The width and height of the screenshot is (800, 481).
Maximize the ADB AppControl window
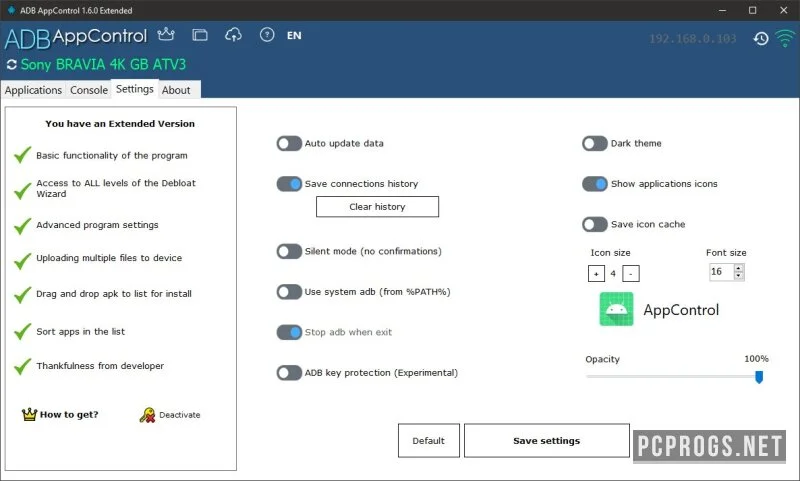pos(753,10)
